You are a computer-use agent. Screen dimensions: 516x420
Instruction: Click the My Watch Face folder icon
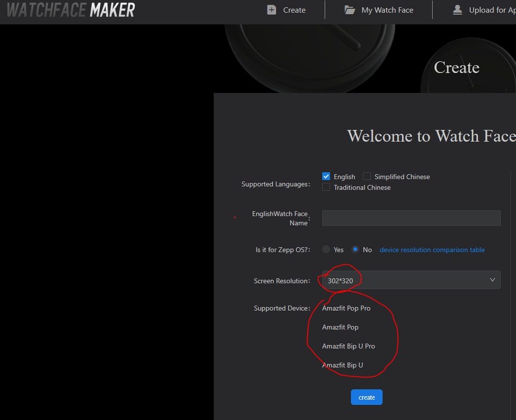(x=350, y=10)
